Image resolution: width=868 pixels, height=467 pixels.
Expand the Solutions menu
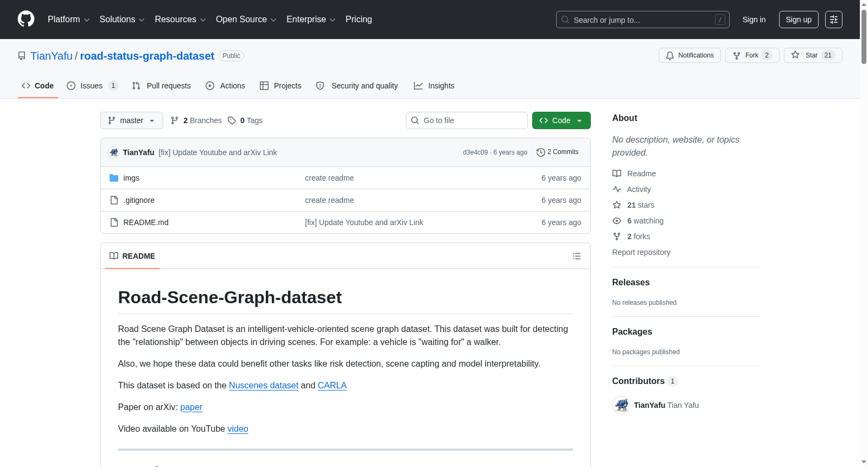point(122,20)
